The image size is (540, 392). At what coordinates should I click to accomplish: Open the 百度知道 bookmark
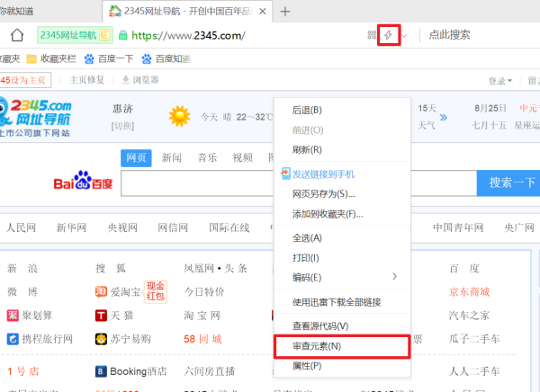click(166, 58)
